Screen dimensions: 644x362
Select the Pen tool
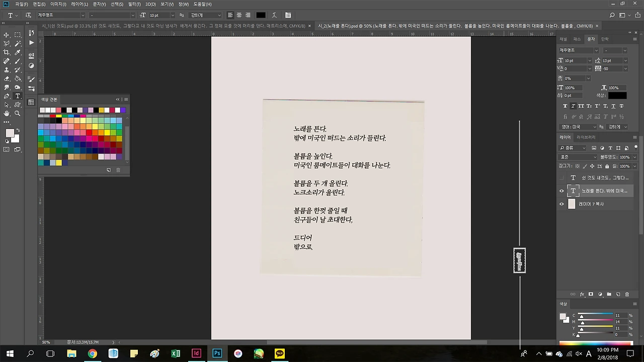pos(7,95)
